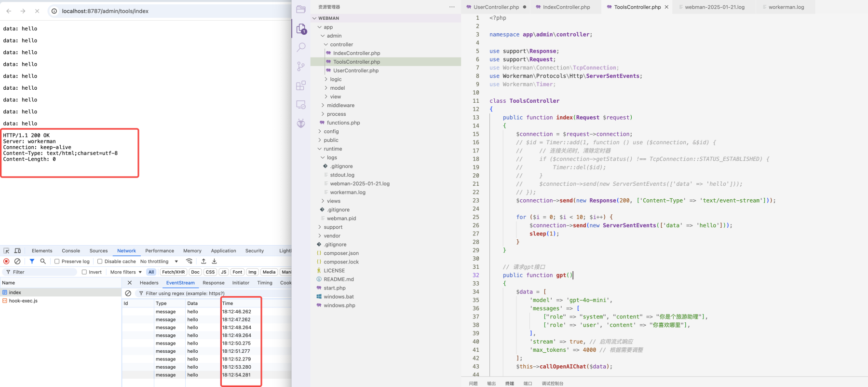The image size is (868, 387).
Task: Click the DevTools record network log button
Action: pos(6,261)
